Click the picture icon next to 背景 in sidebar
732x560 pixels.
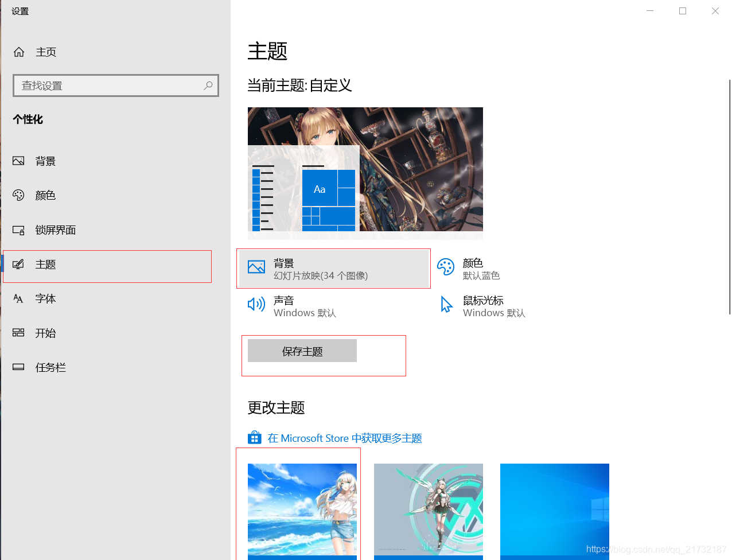pyautogui.click(x=18, y=161)
